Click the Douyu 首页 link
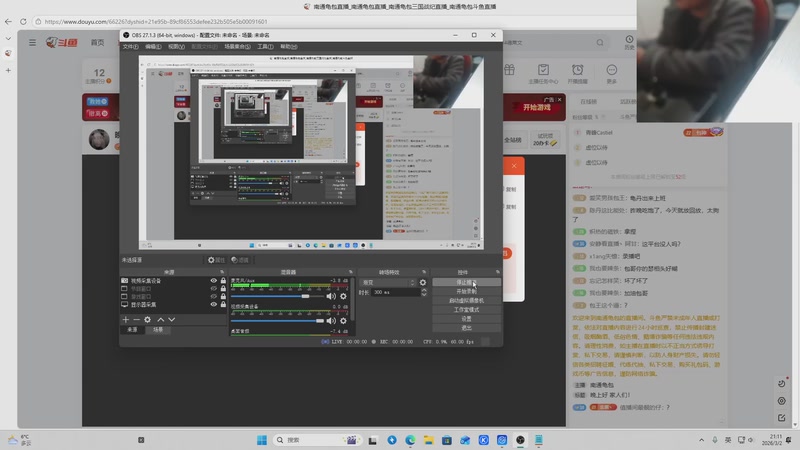800x450 pixels. point(97,42)
